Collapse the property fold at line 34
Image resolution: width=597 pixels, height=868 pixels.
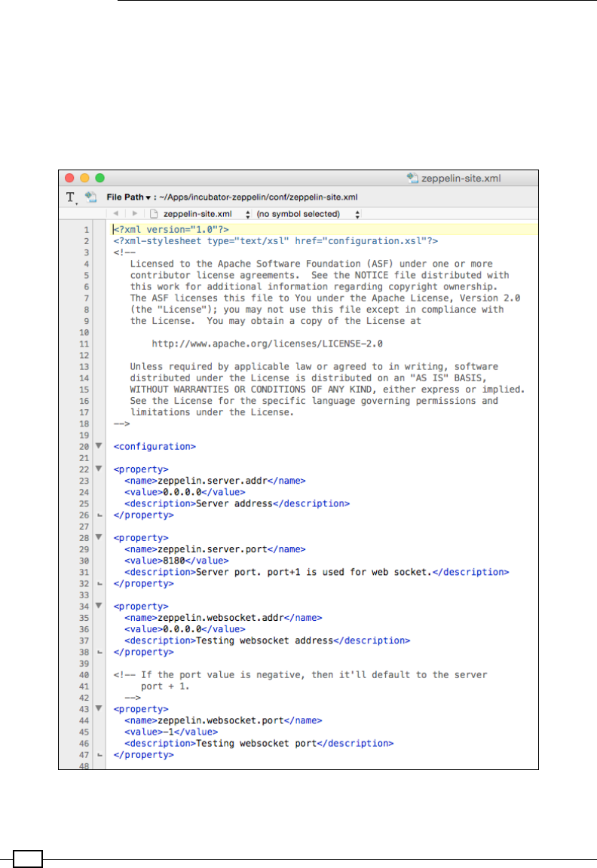click(99, 606)
